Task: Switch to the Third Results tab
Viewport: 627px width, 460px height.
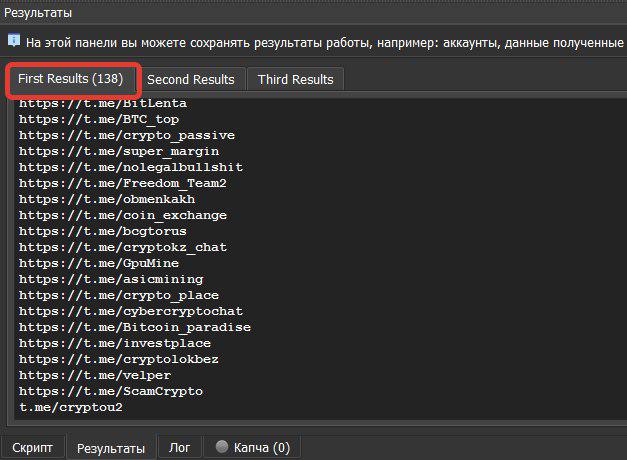Action: click(x=295, y=79)
